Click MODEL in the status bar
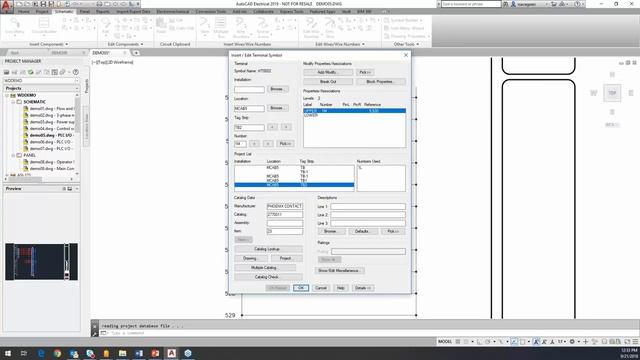This screenshot has width=640, height=360. click(444, 342)
